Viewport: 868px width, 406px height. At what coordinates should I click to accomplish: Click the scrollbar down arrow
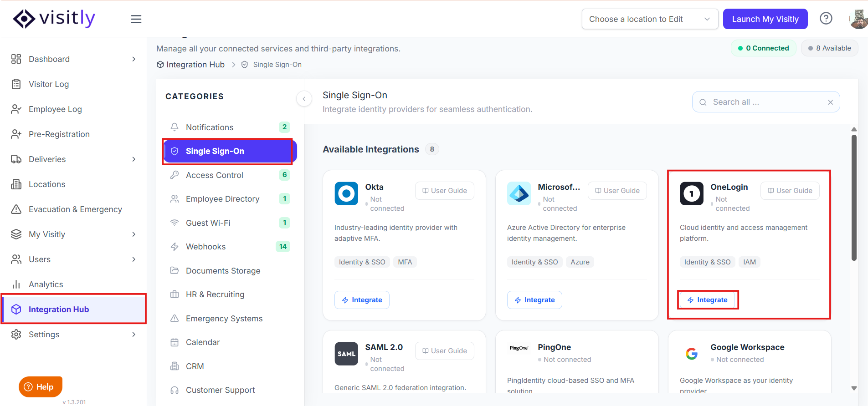854,388
